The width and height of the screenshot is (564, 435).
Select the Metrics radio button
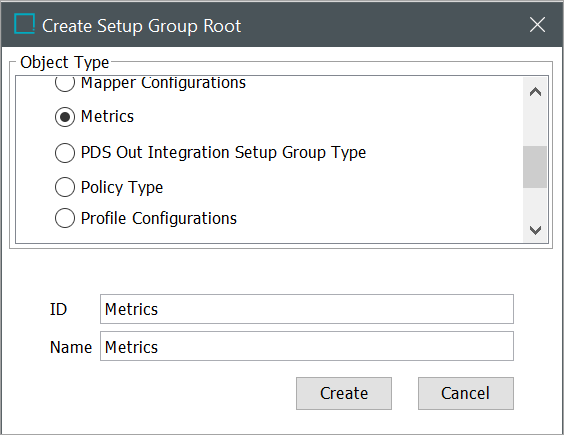[65, 117]
